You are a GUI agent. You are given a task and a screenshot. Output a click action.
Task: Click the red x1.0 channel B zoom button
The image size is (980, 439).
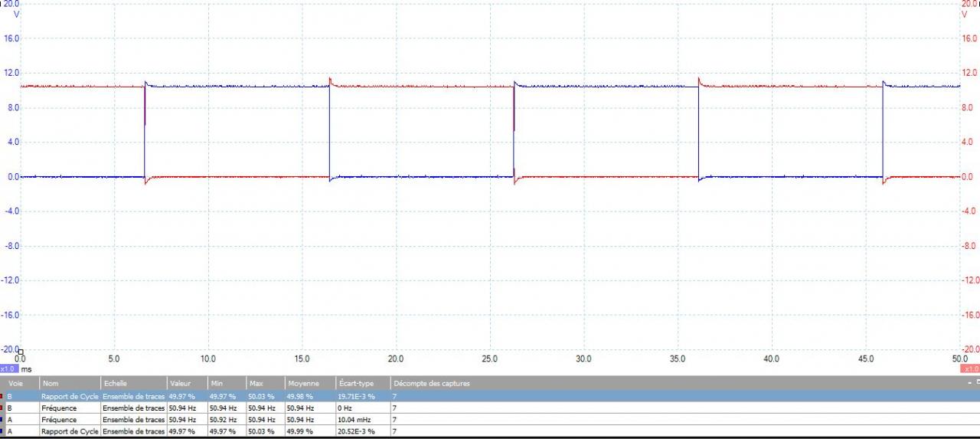click(970, 369)
